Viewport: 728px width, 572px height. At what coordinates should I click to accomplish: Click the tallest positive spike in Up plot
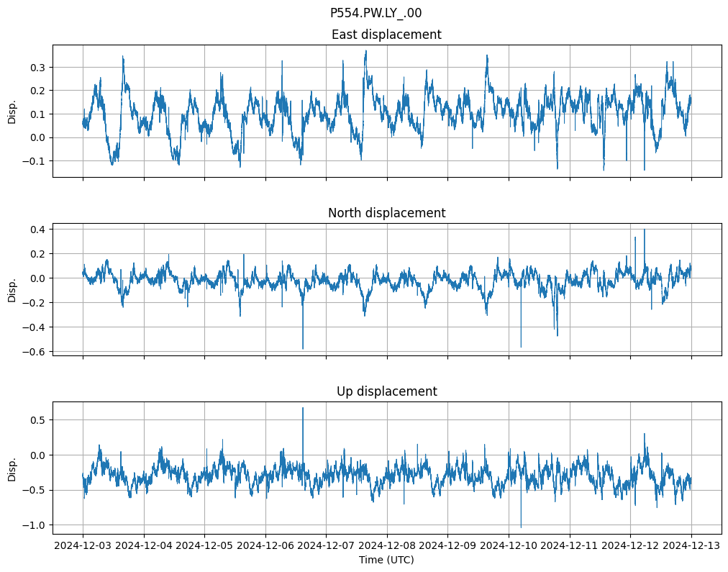pos(303,409)
